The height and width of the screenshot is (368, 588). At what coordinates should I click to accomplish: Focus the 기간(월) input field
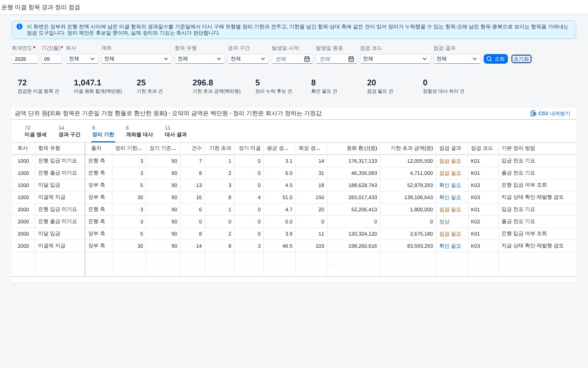[51, 59]
